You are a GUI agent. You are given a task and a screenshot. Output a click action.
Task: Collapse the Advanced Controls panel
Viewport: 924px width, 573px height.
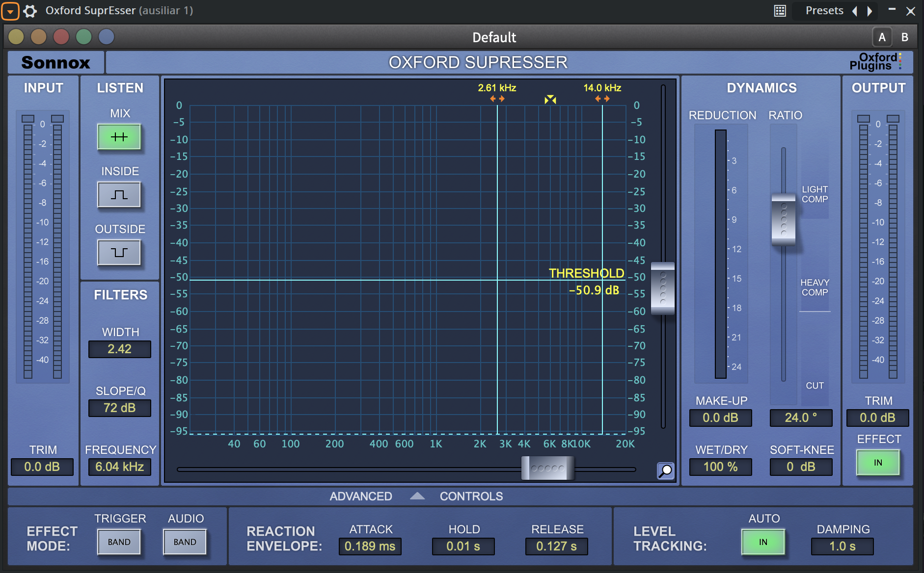tap(417, 496)
